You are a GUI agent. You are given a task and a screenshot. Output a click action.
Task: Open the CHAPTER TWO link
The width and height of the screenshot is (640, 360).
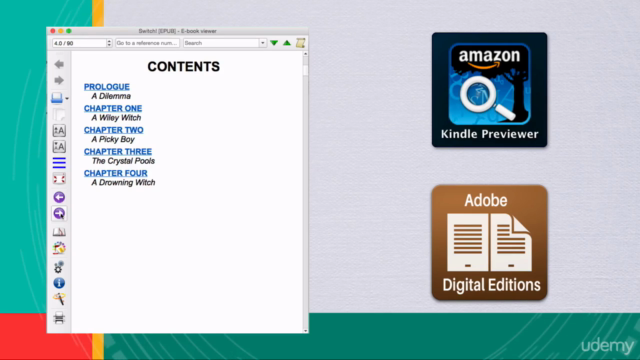coord(114,130)
